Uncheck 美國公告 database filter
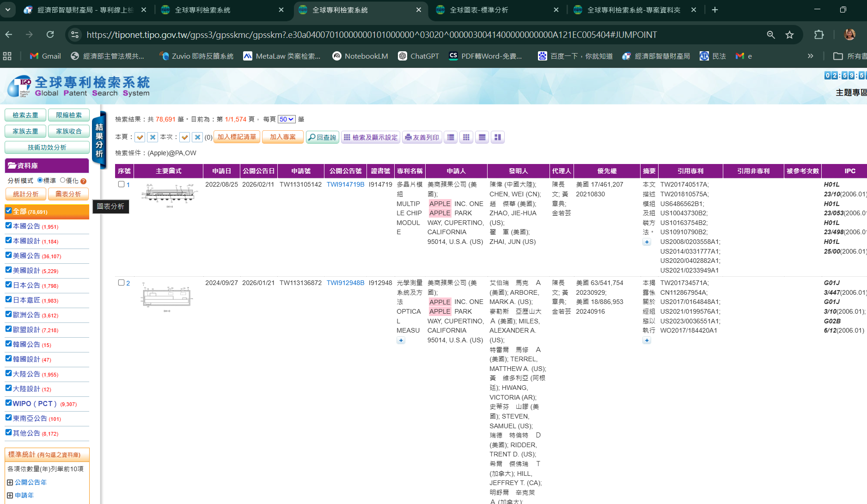Viewport: 867px width, 504px height. click(8, 255)
